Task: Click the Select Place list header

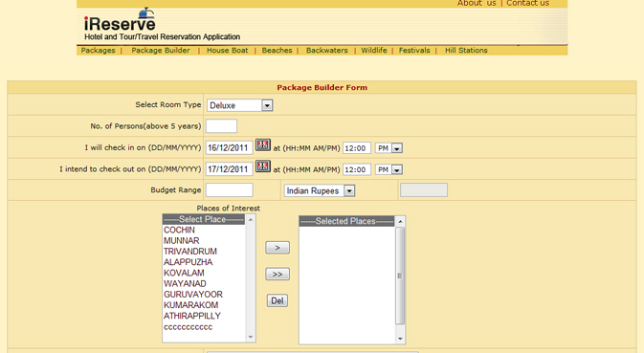Action: coord(204,220)
